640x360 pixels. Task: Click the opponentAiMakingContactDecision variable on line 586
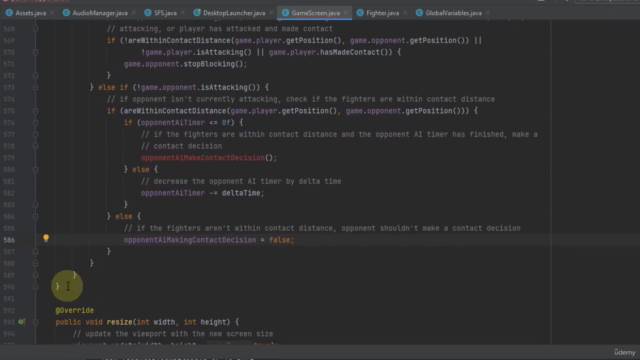point(190,240)
